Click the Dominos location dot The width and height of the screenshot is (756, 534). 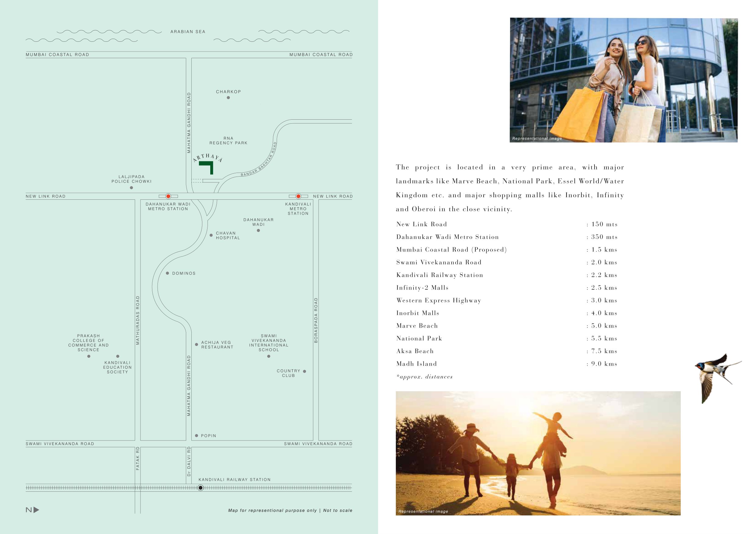pos(167,273)
